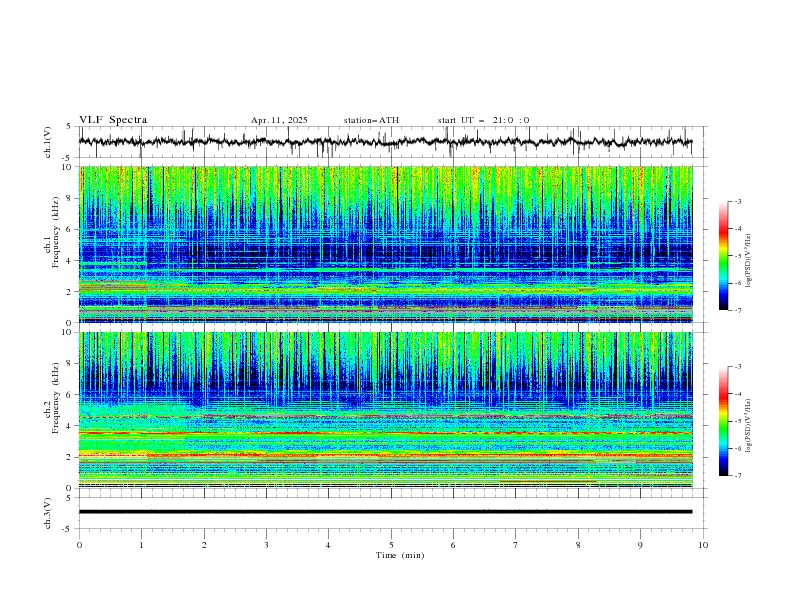Viewport: 792px width, 612px height.
Task: Click time axis tick label "10"
Action: coord(703,545)
